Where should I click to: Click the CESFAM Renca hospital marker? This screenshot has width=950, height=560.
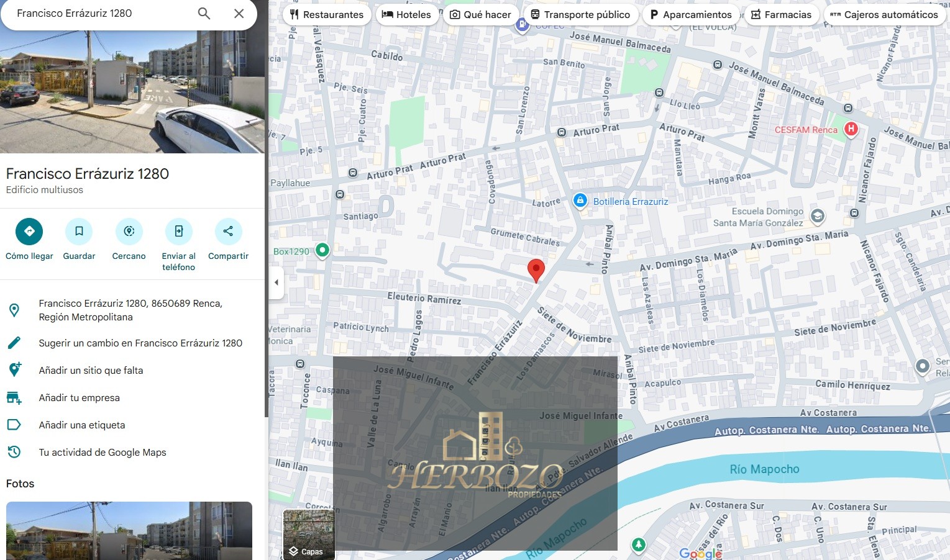(x=851, y=129)
